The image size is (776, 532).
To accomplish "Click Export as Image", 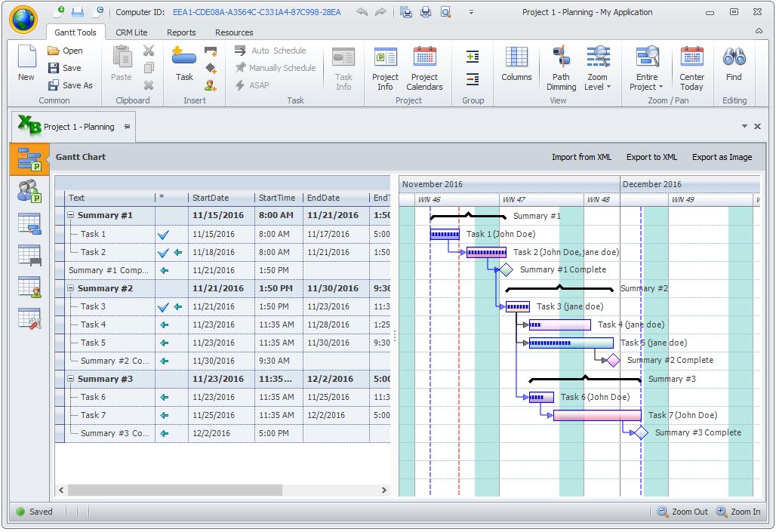I will 722,157.
